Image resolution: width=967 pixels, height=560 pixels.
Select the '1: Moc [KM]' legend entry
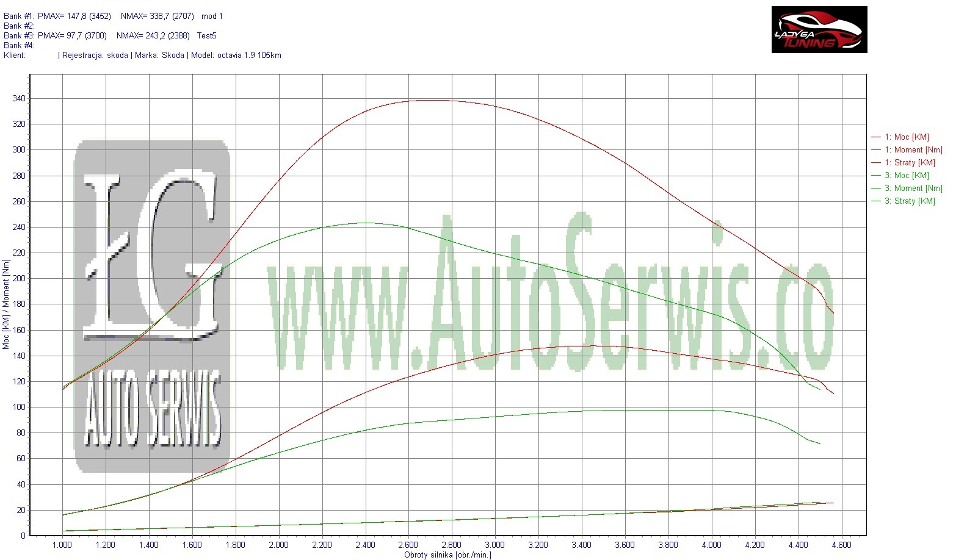907,137
